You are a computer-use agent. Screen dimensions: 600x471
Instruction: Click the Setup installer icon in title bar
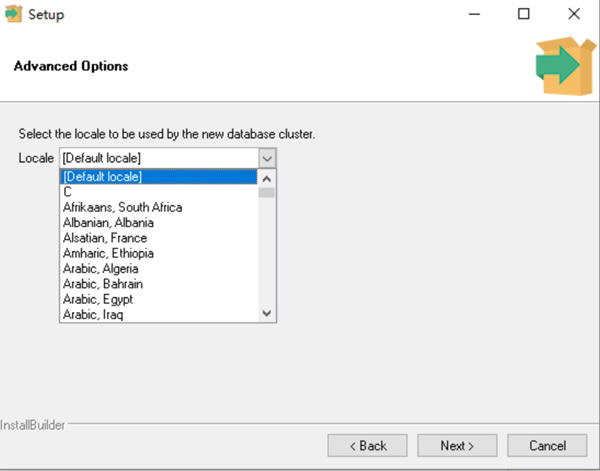13,14
